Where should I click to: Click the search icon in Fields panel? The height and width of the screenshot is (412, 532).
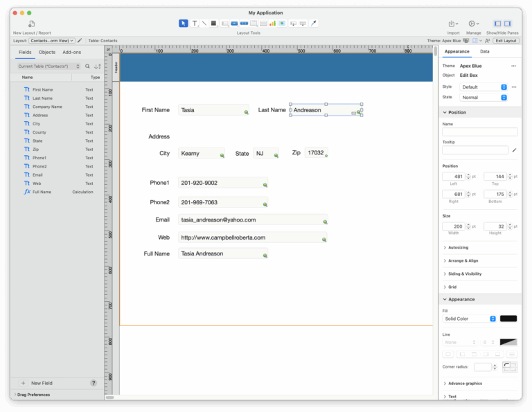point(87,66)
